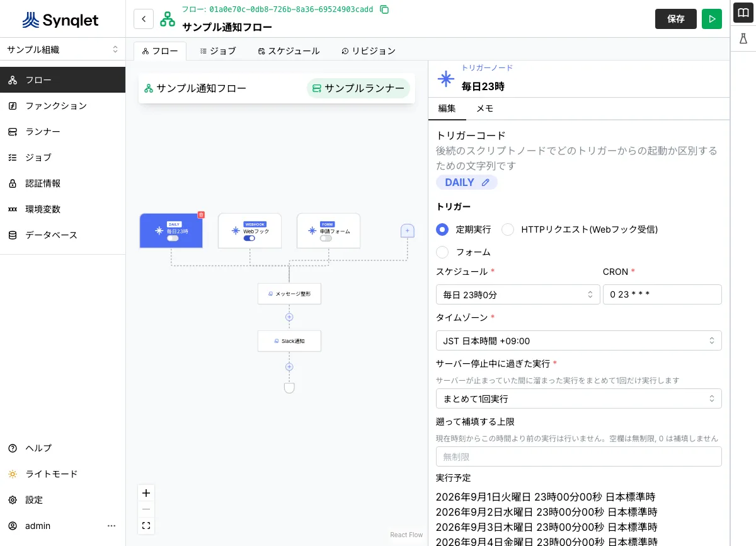
Task: Click the add trigger plus node
Action: pyautogui.click(x=408, y=231)
